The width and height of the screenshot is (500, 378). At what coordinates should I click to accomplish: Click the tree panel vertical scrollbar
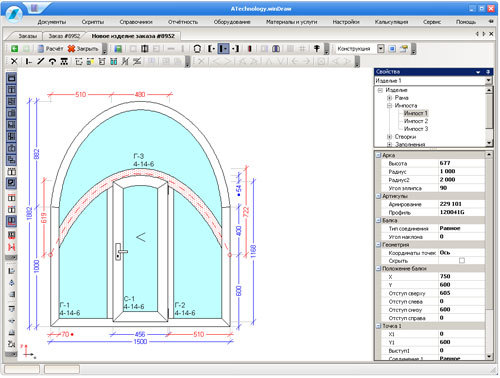489,117
